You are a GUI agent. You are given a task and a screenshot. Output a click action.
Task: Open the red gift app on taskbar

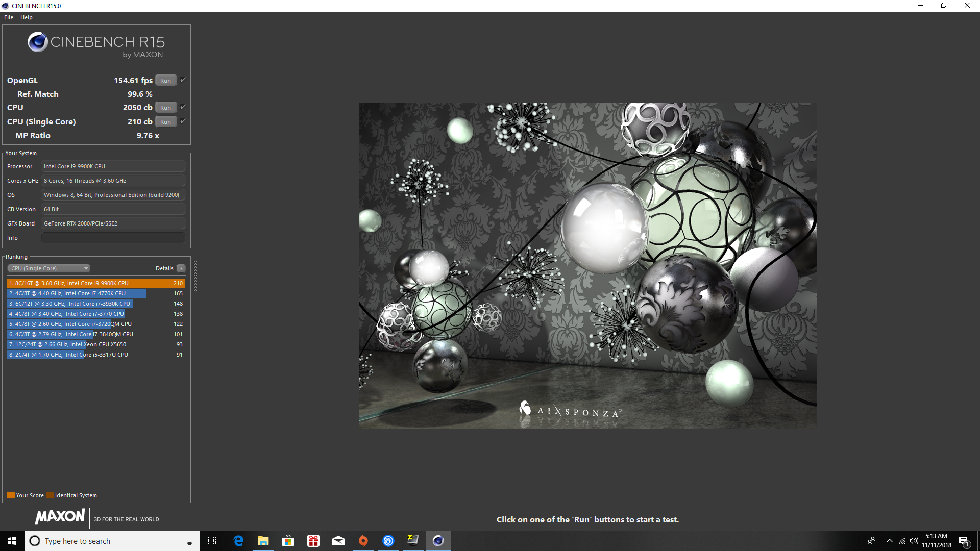pos(313,541)
